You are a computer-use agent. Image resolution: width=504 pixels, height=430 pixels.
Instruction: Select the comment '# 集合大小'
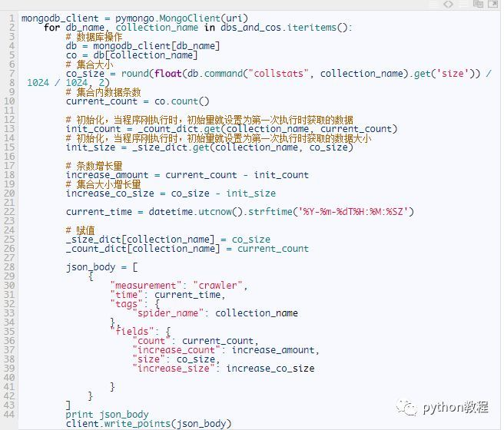(x=90, y=64)
